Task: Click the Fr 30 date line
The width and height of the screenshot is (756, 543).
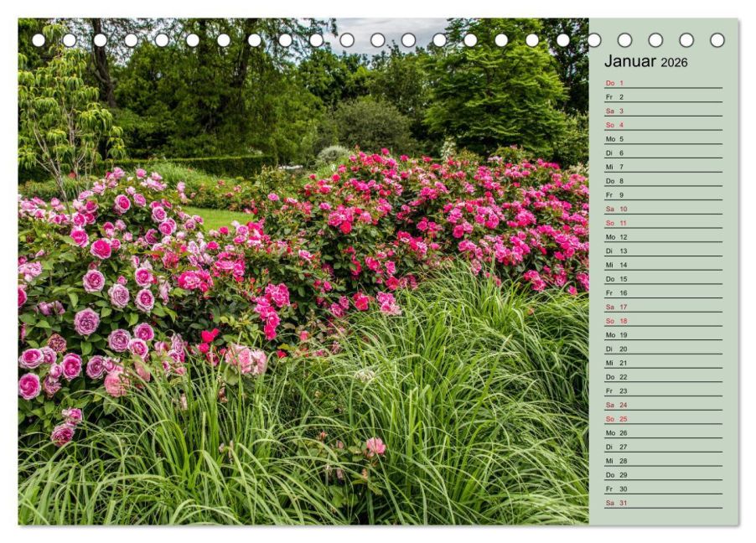Action: [x=664, y=489]
